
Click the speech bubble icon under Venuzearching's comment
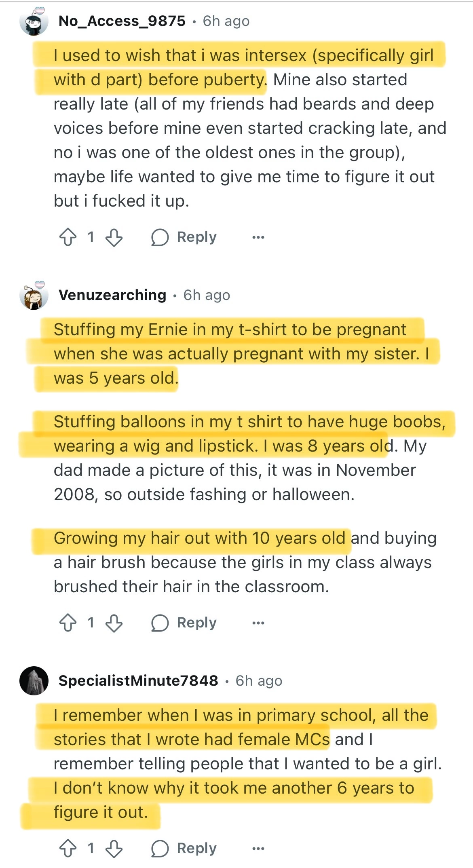tap(160, 623)
